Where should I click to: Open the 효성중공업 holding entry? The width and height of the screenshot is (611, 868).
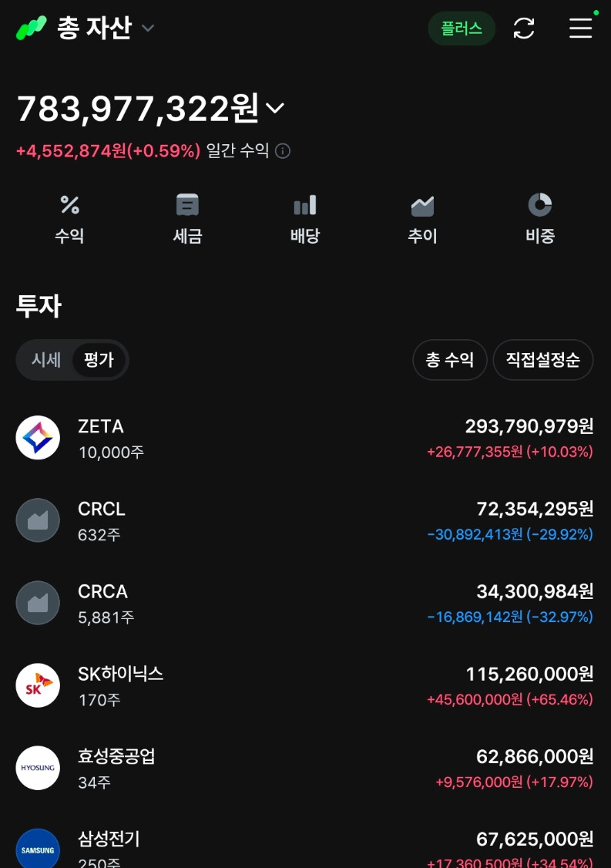pos(305,769)
